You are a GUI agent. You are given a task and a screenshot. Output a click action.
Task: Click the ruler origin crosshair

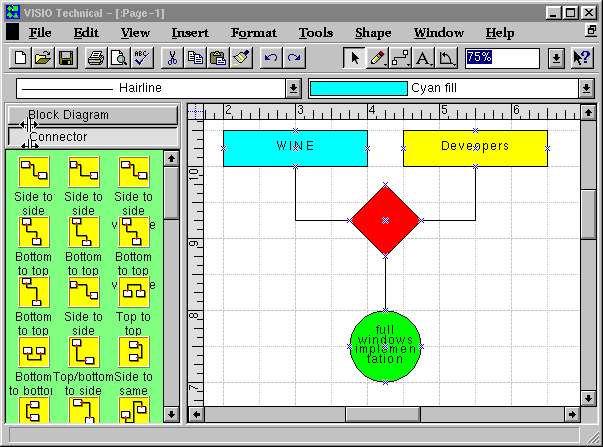click(195, 112)
